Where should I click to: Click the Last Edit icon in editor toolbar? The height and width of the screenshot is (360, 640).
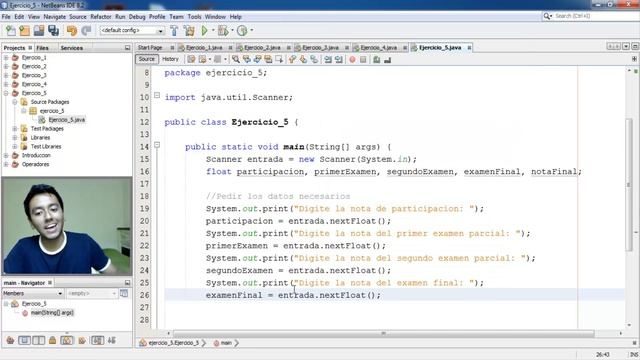point(191,60)
